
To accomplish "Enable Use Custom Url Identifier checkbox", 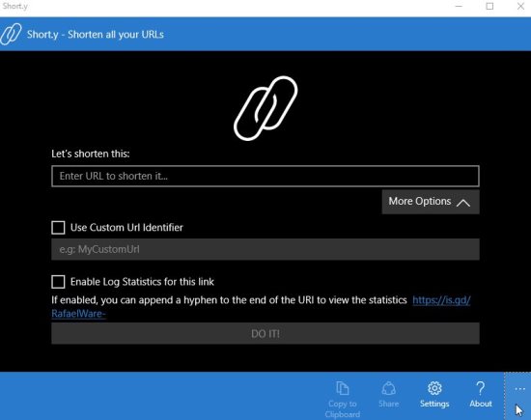I will click(x=58, y=228).
